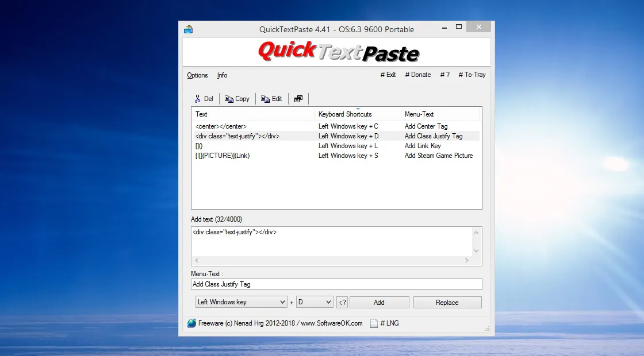Copy the selected entry using Copy button
644x356 pixels.
pos(237,99)
